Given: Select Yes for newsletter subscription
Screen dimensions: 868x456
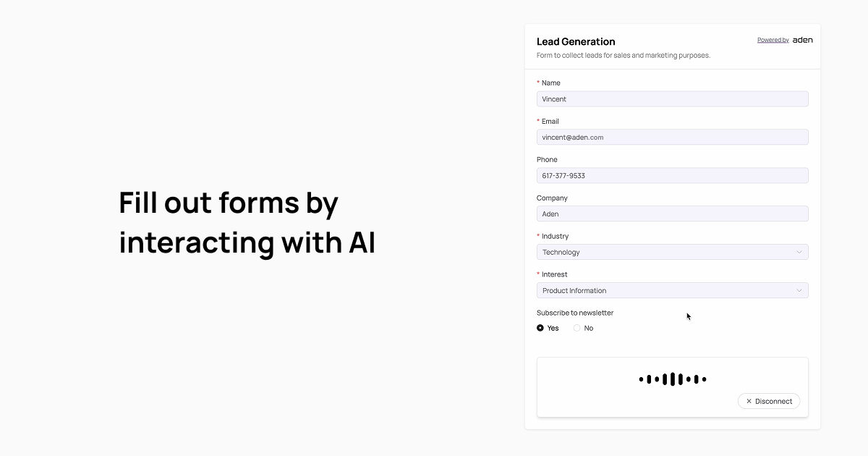Looking at the screenshot, I should pyautogui.click(x=540, y=328).
